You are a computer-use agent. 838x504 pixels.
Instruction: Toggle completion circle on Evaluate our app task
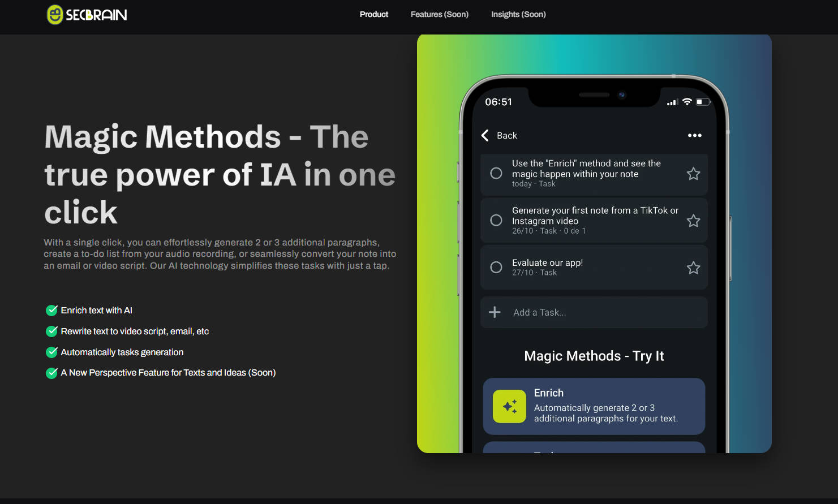click(496, 267)
